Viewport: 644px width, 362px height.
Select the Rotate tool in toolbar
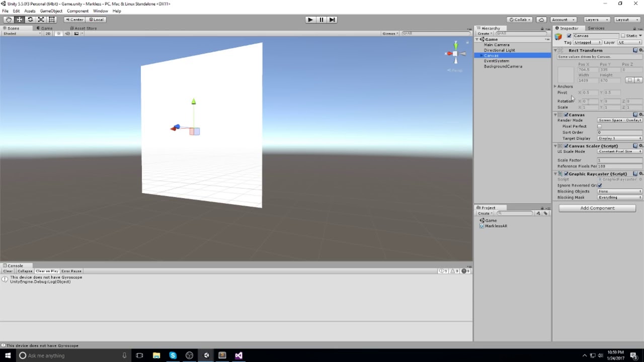(x=30, y=20)
